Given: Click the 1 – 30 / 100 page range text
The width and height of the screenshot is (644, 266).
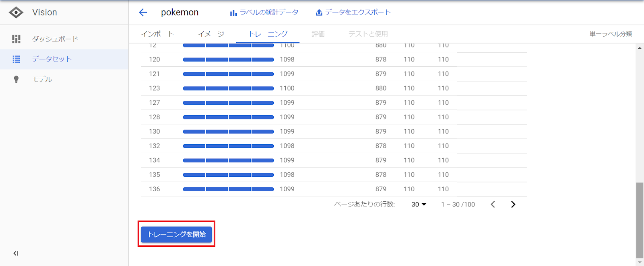Looking at the screenshot, I should [x=458, y=205].
